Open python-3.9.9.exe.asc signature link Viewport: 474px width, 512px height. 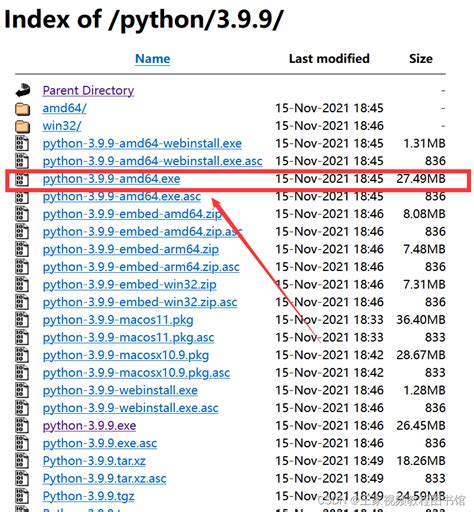100,443
